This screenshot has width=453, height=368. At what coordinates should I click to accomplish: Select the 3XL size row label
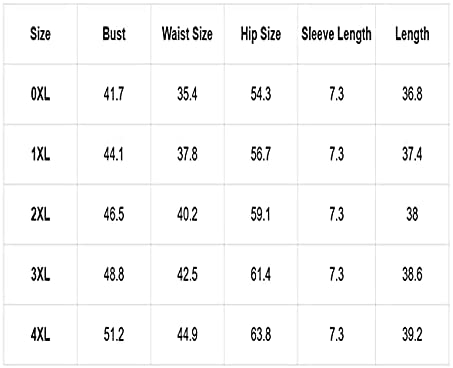[x=40, y=275]
